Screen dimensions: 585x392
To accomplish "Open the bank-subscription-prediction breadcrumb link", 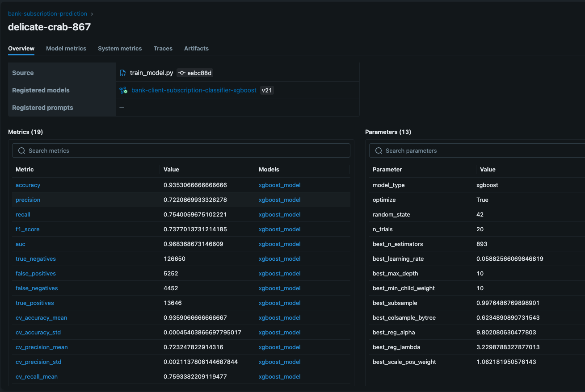I will (x=47, y=14).
